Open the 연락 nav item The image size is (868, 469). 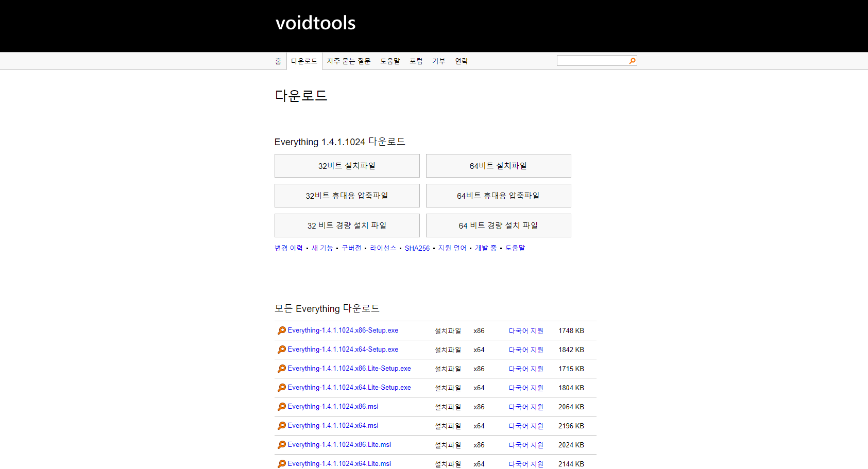(461, 61)
